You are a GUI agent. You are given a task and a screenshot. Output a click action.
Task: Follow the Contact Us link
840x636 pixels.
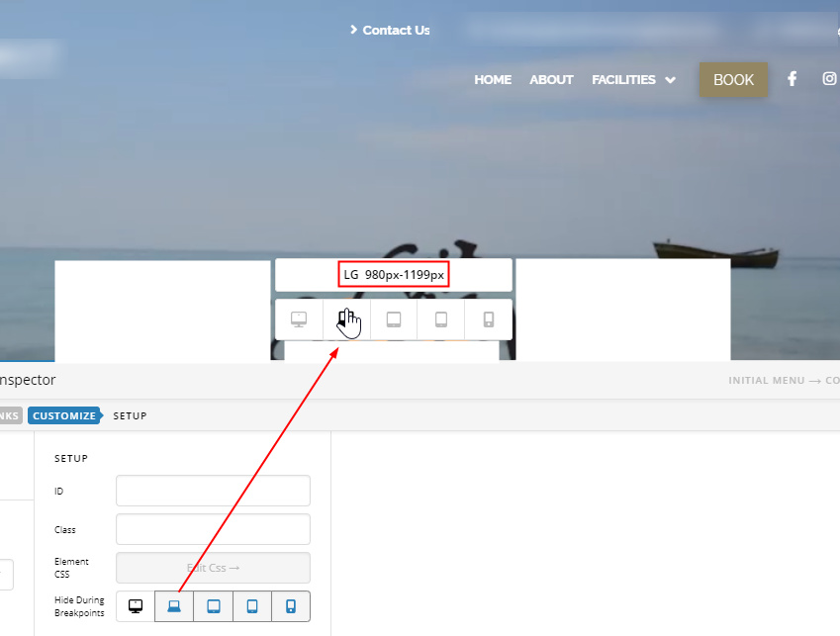[396, 31]
